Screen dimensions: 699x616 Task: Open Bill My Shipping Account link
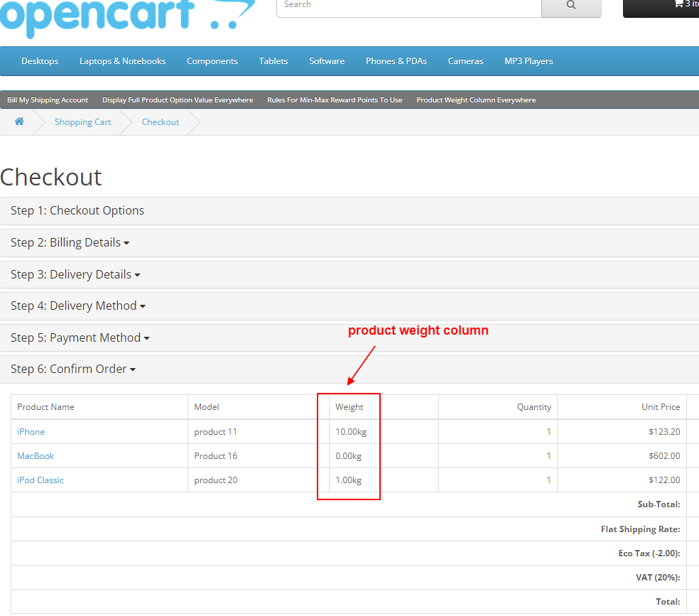tap(48, 100)
